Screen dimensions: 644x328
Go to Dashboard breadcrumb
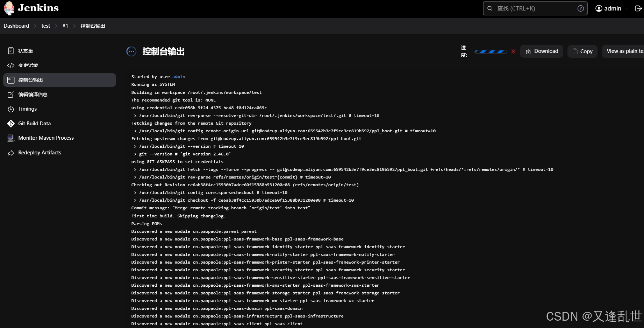[x=16, y=26]
